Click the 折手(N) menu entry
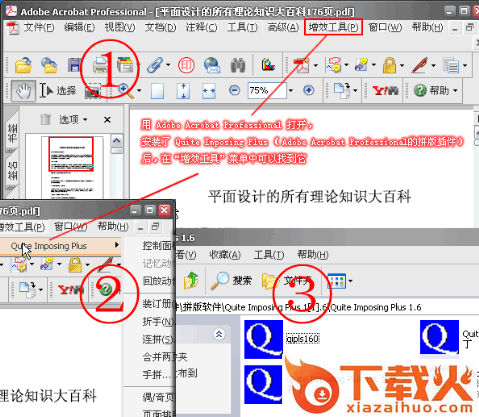Viewport: 479px width, 417px height. pyautogui.click(x=158, y=322)
